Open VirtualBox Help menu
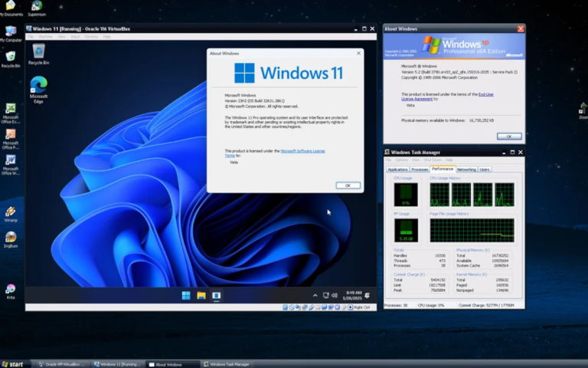 point(107,37)
